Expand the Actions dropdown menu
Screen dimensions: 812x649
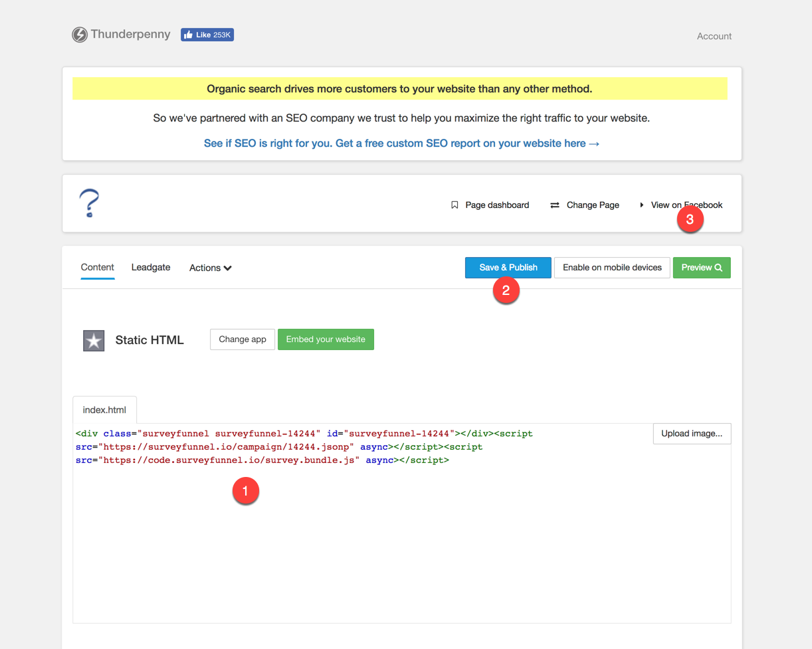pos(210,268)
